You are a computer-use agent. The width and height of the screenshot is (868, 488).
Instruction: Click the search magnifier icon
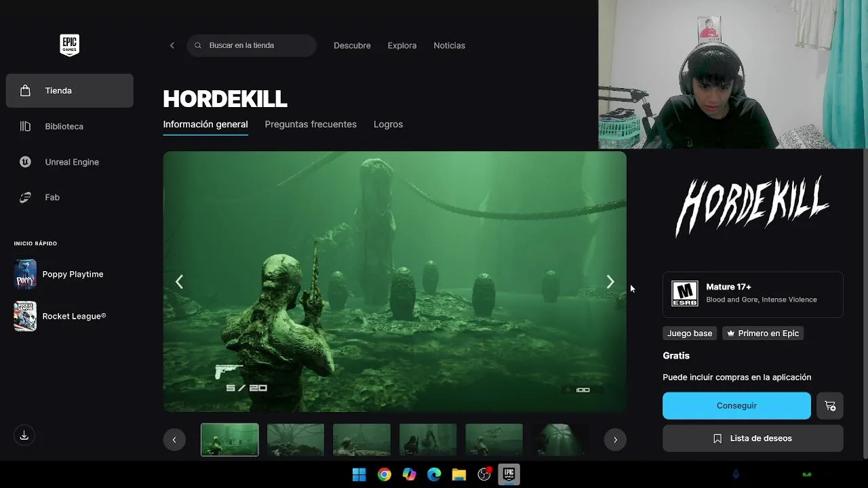[x=198, y=45]
